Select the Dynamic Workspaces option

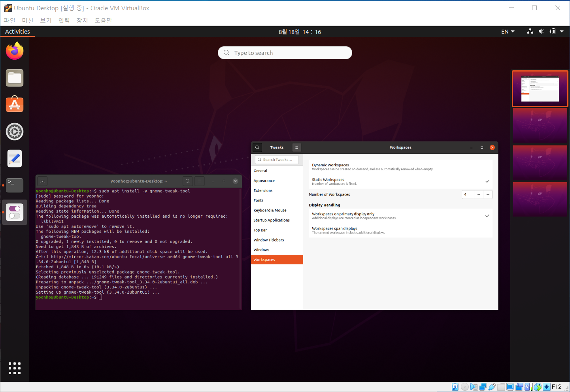(x=400, y=167)
